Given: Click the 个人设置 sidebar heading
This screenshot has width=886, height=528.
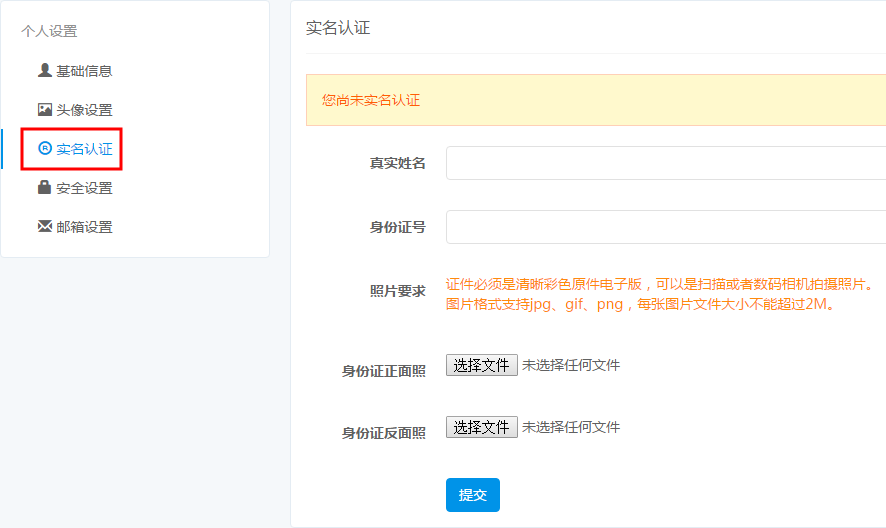Looking at the screenshot, I should point(49,31).
